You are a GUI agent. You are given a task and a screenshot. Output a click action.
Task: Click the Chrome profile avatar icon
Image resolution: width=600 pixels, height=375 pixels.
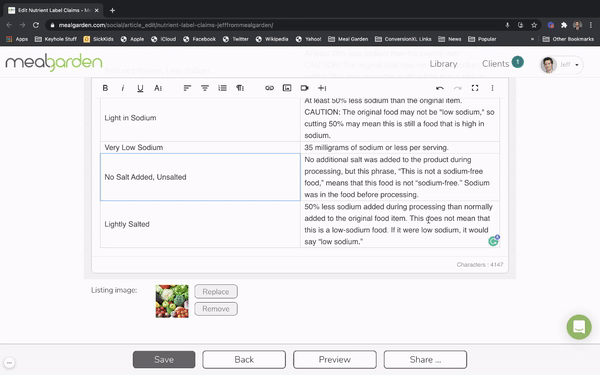coord(577,25)
